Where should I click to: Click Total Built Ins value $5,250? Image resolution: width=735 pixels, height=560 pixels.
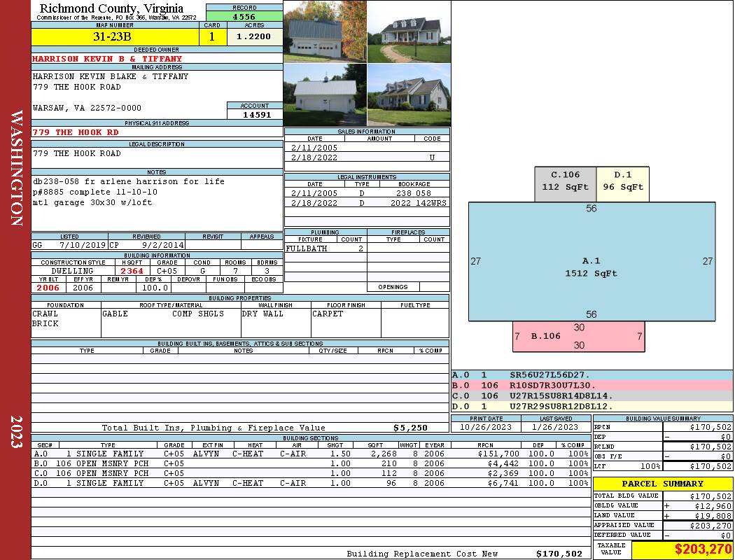coord(410,428)
